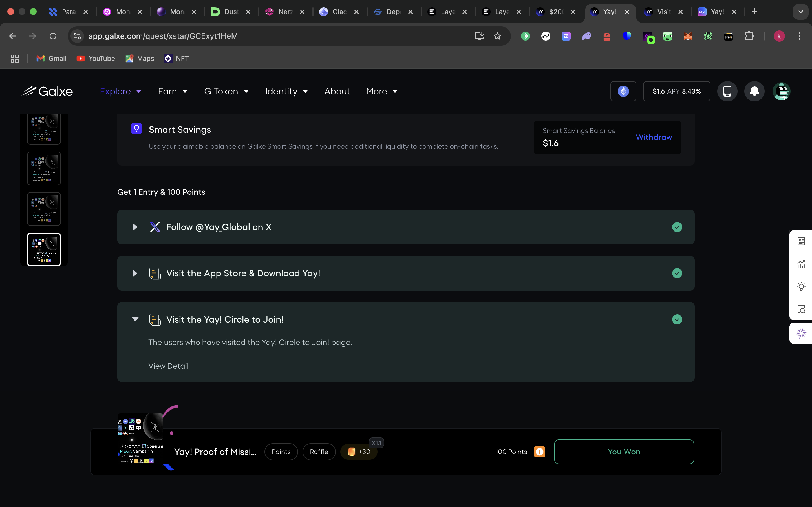Click the mobile phone icon near notifications
This screenshot has width=812, height=507.
coord(727,91)
